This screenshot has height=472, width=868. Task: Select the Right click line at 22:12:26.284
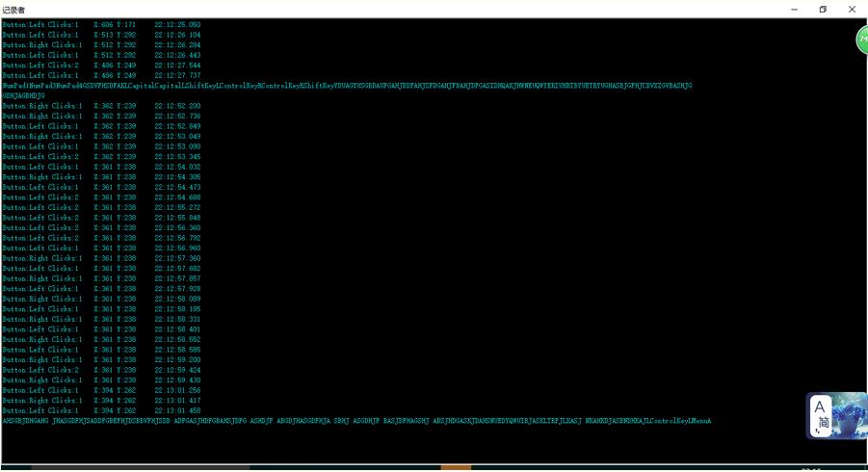101,45
